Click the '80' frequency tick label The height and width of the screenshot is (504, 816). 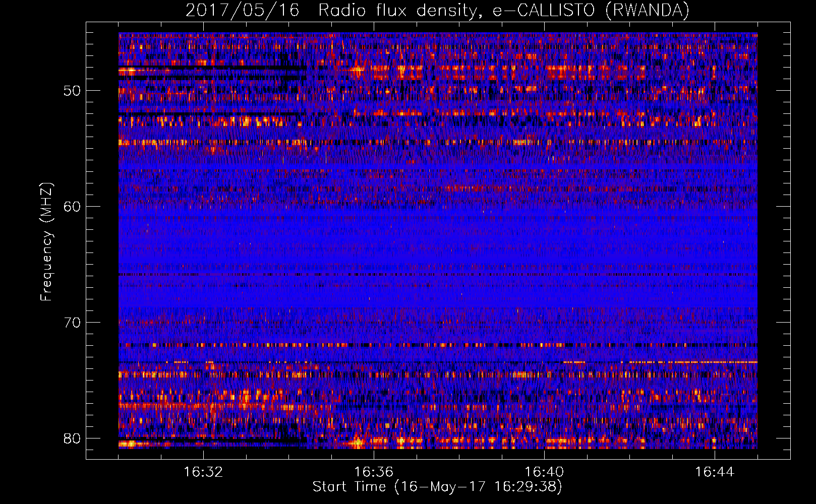(72, 438)
